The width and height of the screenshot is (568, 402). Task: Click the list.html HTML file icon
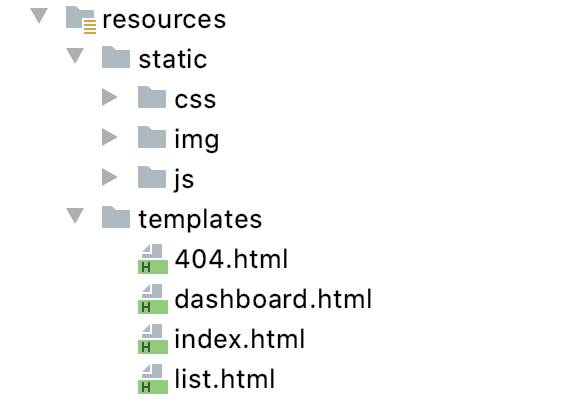point(153,379)
